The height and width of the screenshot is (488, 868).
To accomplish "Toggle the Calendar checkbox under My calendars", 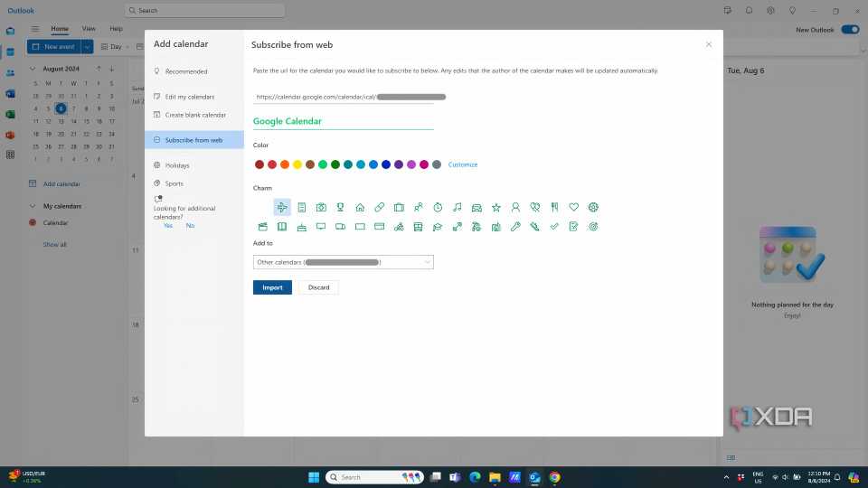I will tap(33, 222).
